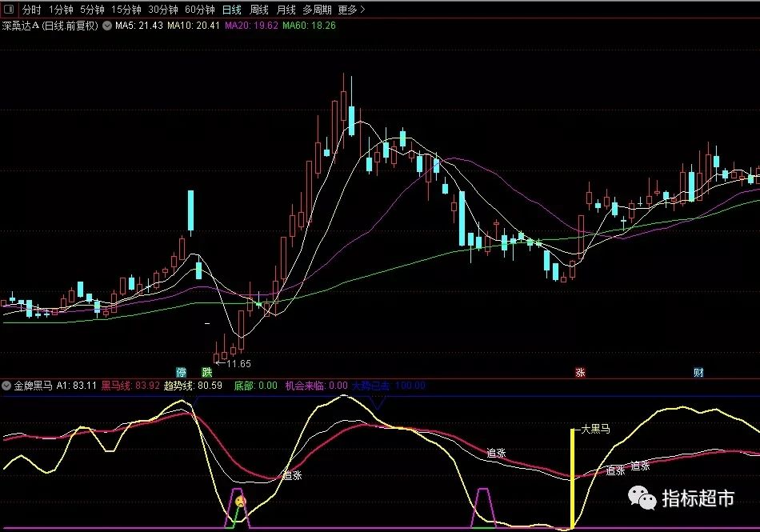This screenshot has height=532, width=760.
Task: Open 多周期 multi-period view
Action: pyautogui.click(x=317, y=10)
